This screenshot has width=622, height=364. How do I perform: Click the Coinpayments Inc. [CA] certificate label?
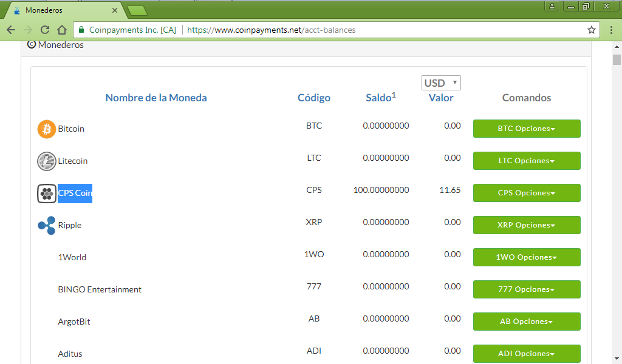pos(132,30)
